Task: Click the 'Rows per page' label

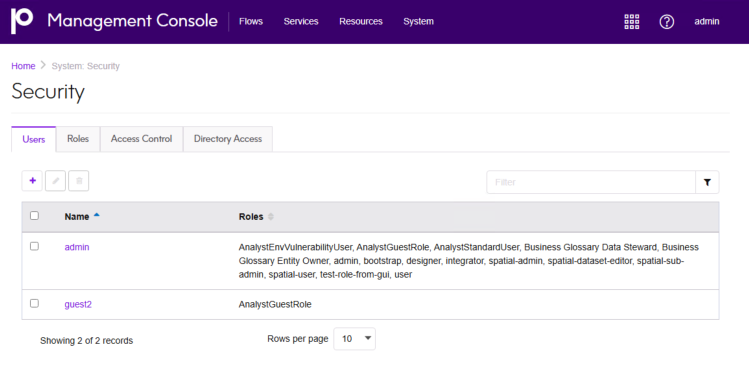Action: 298,339
